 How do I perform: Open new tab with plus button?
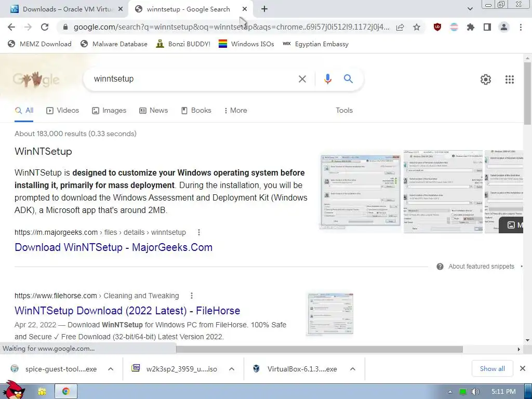pos(264,9)
